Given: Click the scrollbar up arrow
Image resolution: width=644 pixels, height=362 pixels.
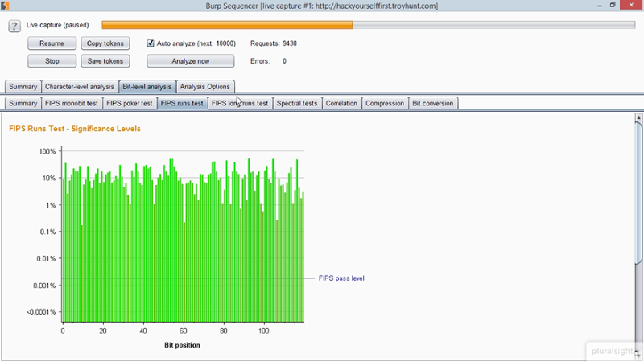Looking at the screenshot, I should coord(638,117).
